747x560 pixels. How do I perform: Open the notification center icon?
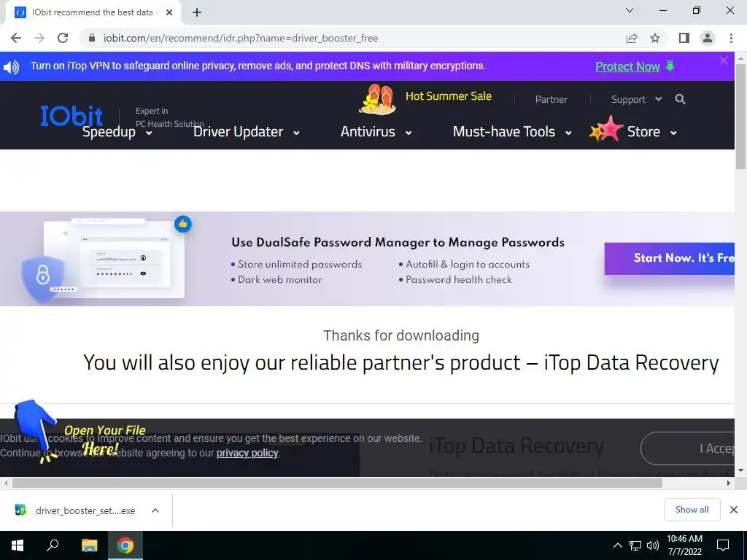point(723,545)
